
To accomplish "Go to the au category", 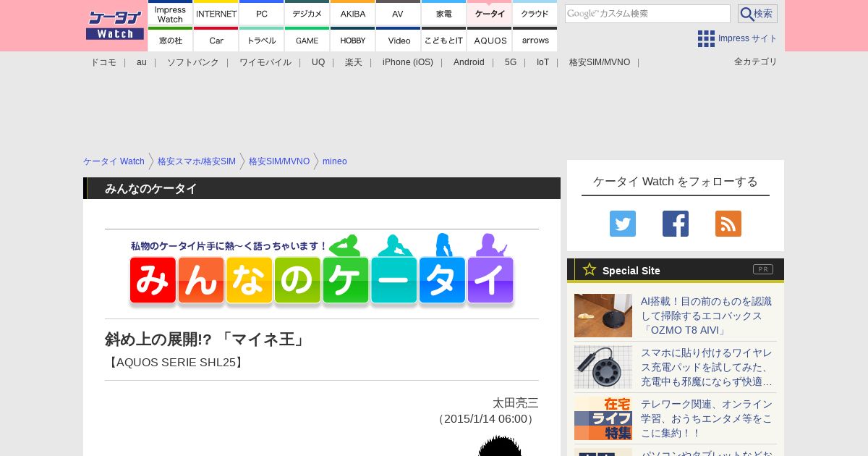I will point(142,62).
